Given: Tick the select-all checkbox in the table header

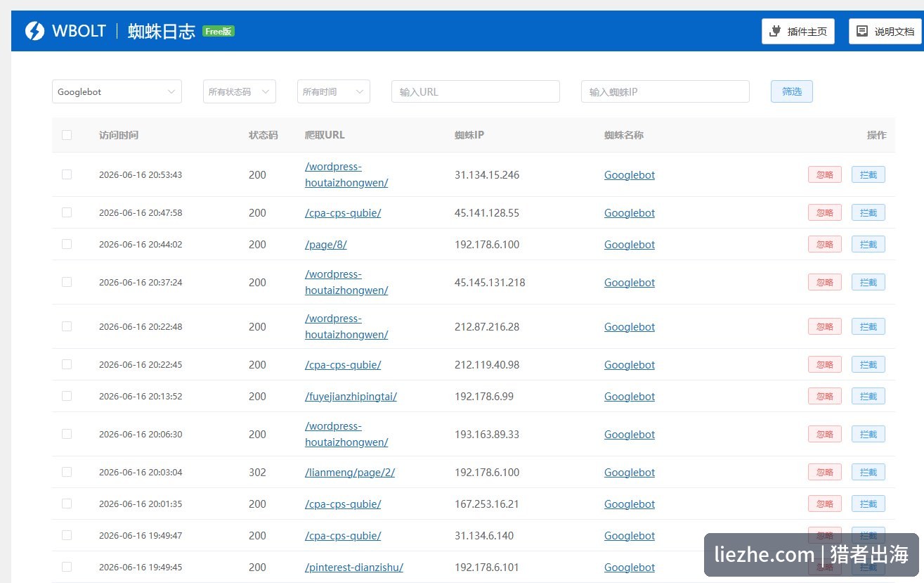Looking at the screenshot, I should (67, 135).
